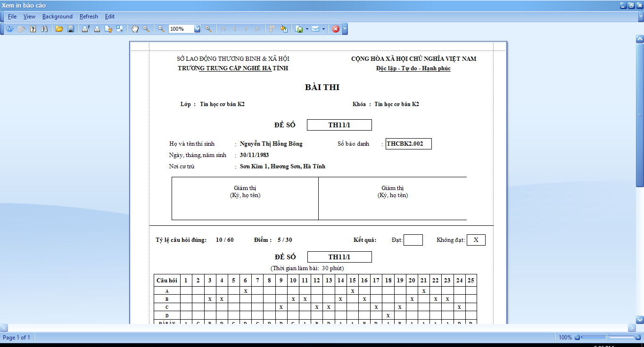Click the Quick Print printer icon

(x=97, y=29)
